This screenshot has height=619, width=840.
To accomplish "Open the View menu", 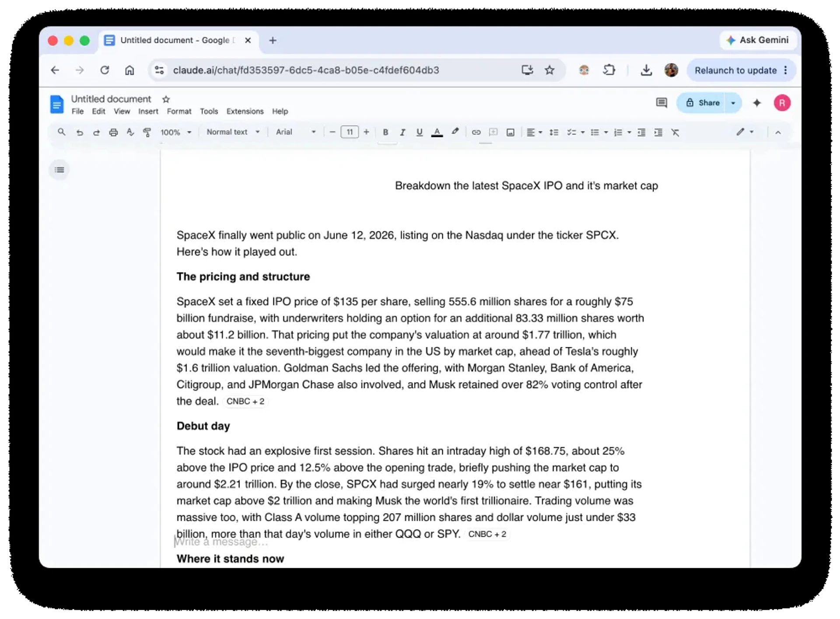I will coord(122,111).
